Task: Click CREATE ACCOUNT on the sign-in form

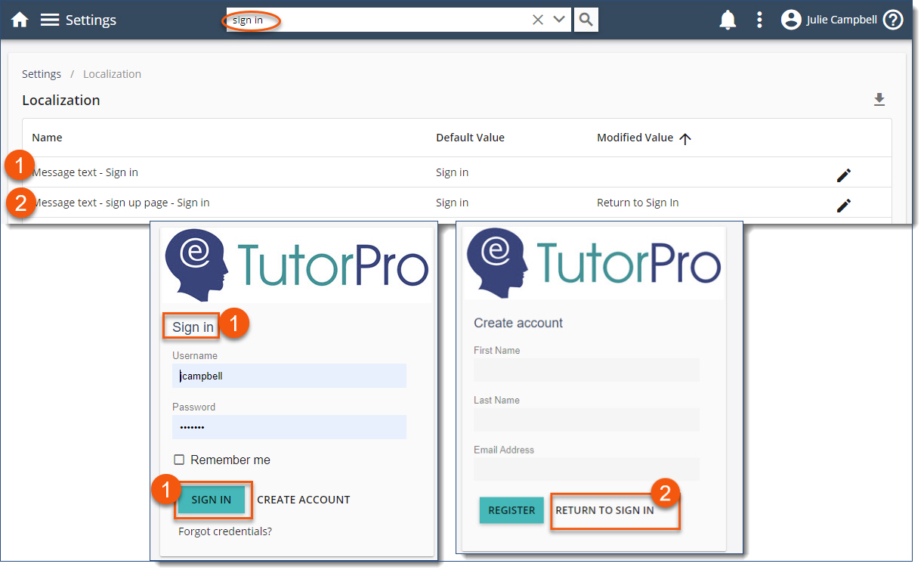Action: point(304,500)
